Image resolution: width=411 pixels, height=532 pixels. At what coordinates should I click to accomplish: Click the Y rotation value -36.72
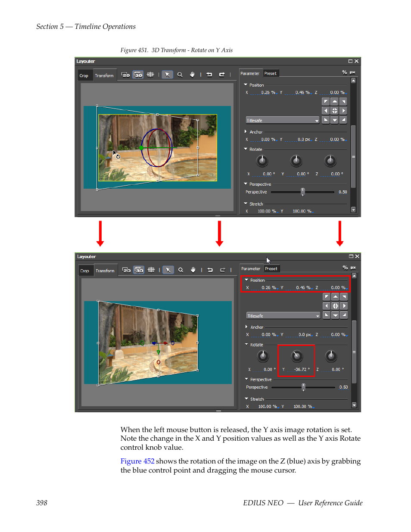click(302, 369)
